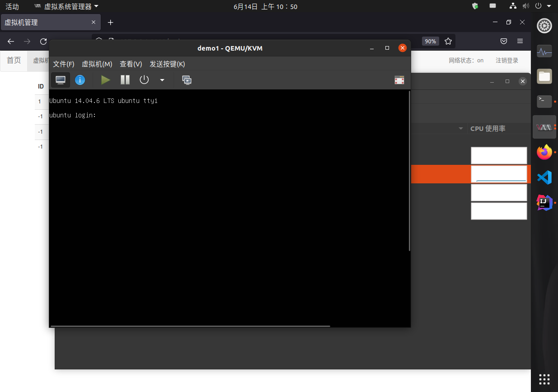The width and height of the screenshot is (558, 392).
Task: Switch demo1 console to fullscreen
Action: [399, 80]
